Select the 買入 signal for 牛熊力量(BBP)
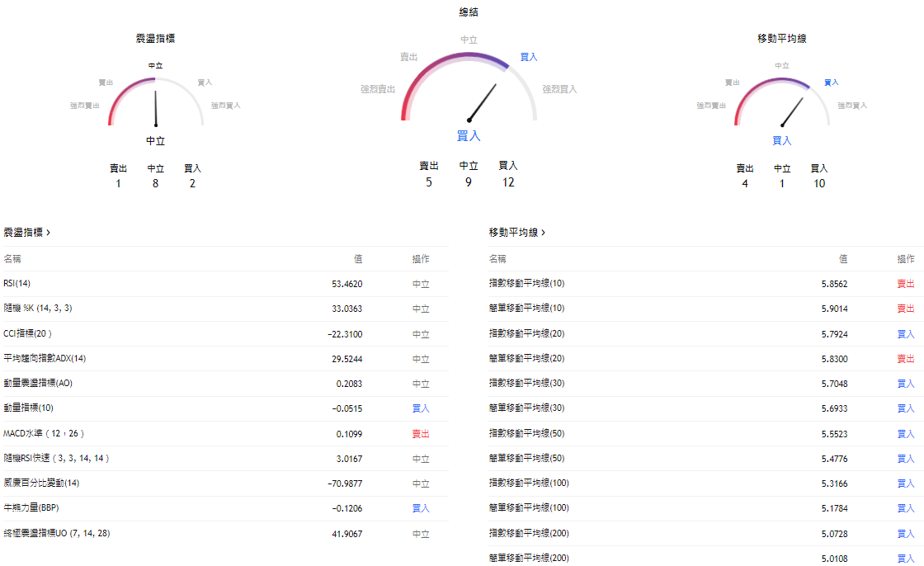924x566 pixels. click(420, 508)
